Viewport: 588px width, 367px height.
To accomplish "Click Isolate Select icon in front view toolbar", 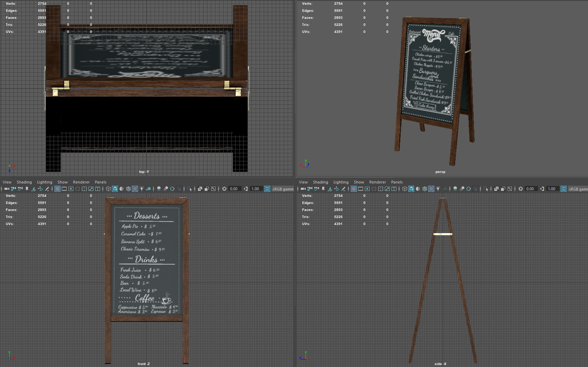I will [x=189, y=189].
